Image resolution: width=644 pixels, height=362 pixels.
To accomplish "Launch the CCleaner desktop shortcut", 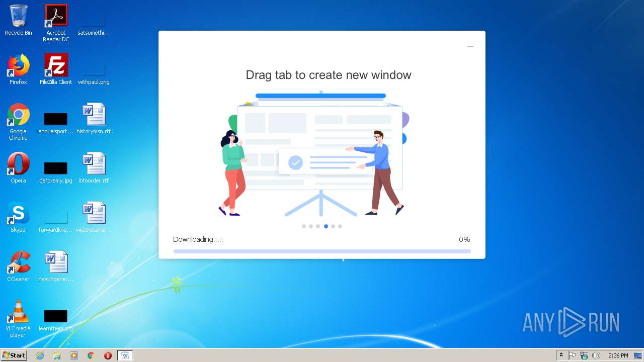I will coord(18,266).
